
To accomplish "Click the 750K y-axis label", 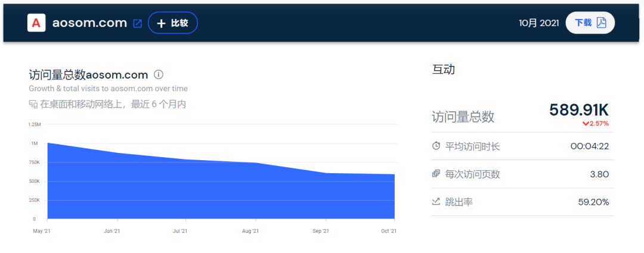I will click(35, 163).
